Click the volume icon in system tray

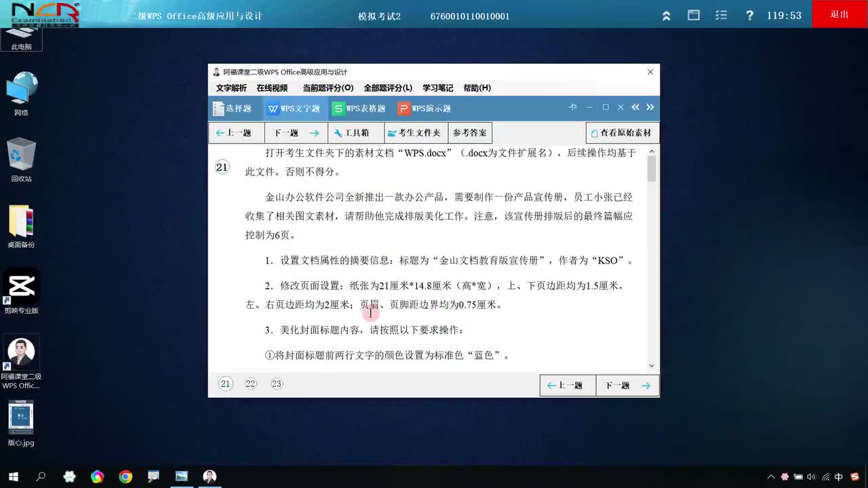pyautogui.click(x=812, y=476)
